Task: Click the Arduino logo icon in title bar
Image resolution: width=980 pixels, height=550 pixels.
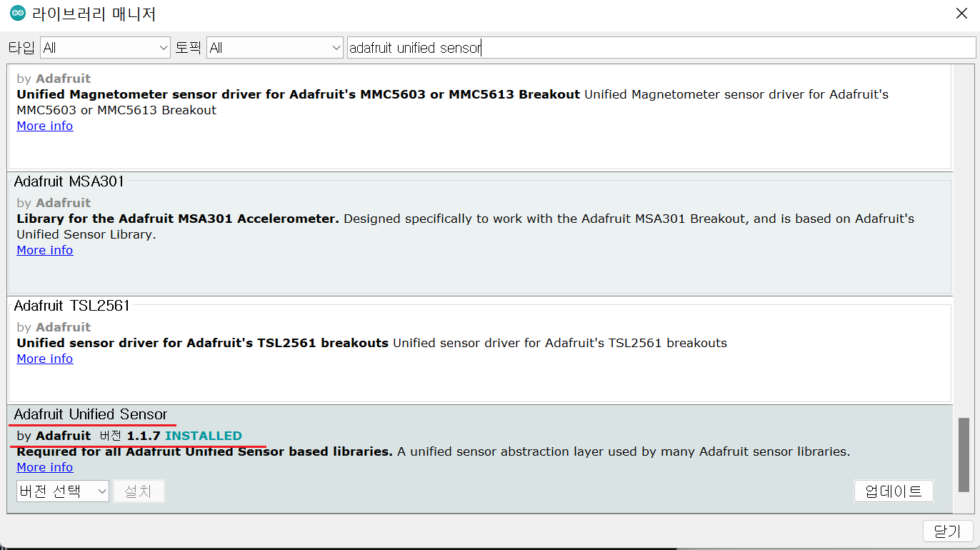Action: 17,14
